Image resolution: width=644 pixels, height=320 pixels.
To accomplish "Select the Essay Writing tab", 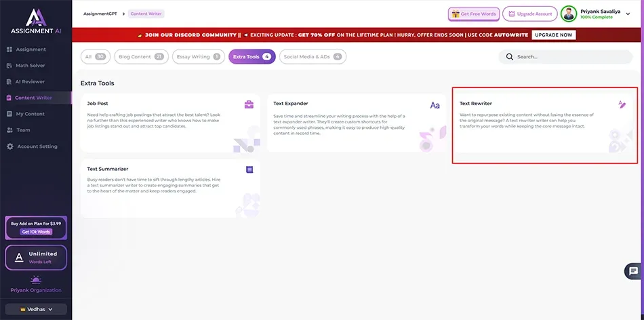I will point(197,57).
